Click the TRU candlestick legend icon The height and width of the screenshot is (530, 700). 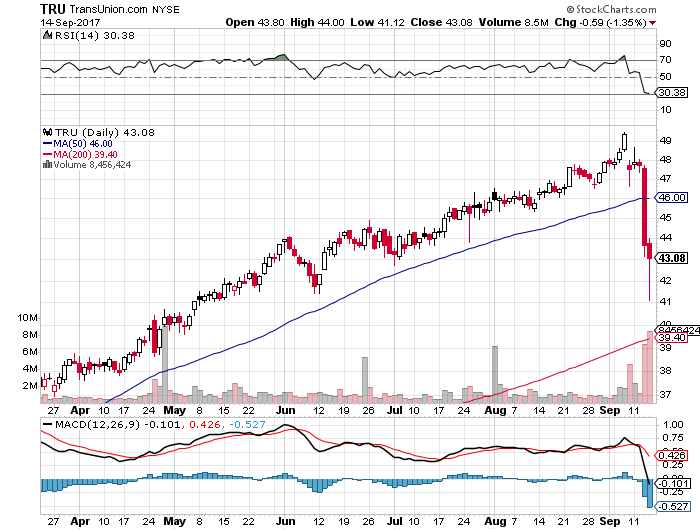pos(46,131)
